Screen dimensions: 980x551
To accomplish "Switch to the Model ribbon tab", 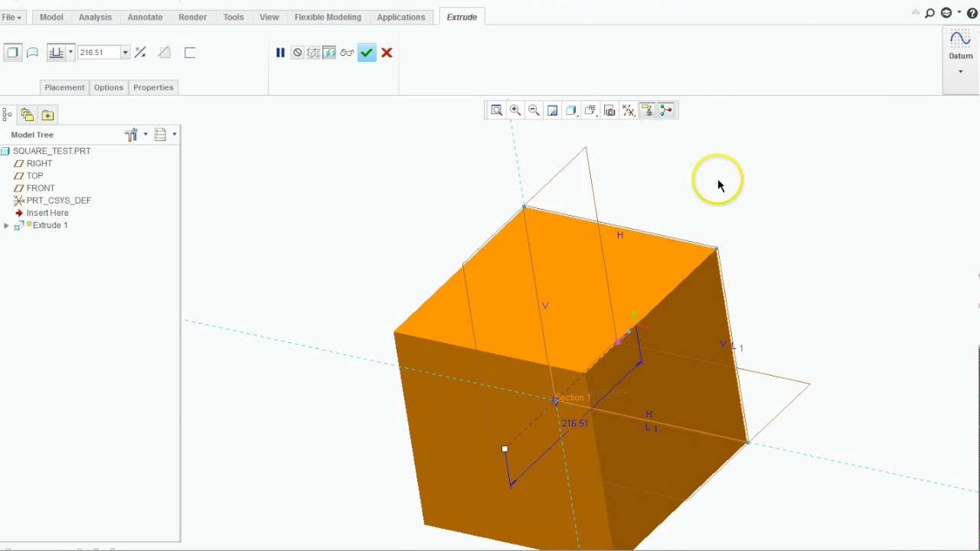I will pos(51,17).
